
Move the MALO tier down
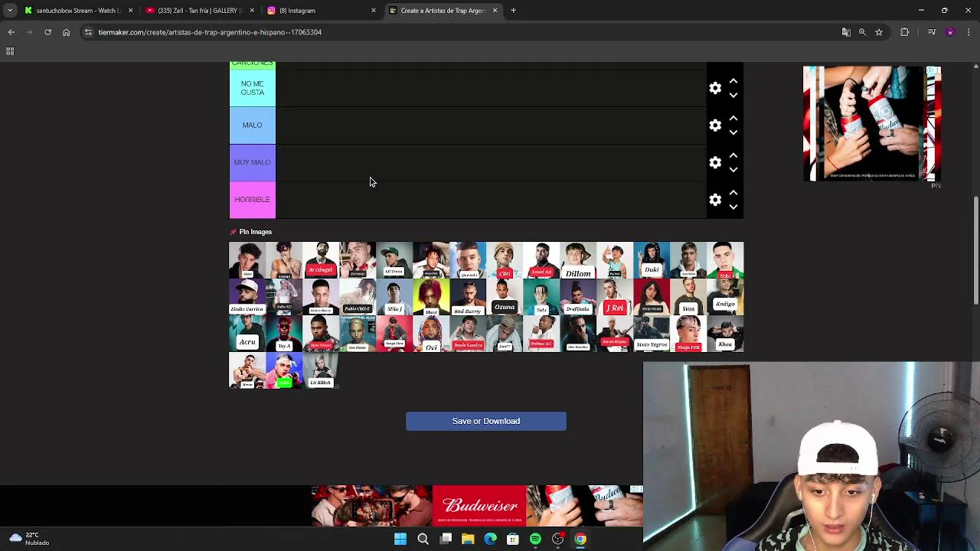733,133
